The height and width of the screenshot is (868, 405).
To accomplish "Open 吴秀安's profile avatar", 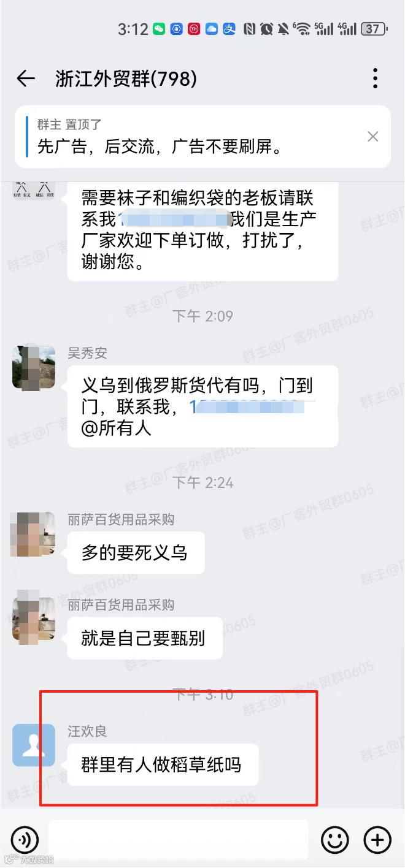I will pyautogui.click(x=34, y=367).
